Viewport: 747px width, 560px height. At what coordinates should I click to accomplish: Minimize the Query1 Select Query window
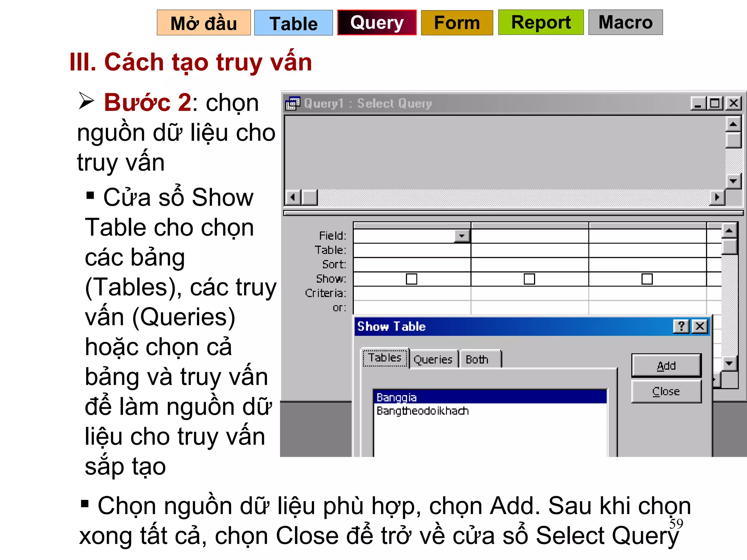coord(698,104)
